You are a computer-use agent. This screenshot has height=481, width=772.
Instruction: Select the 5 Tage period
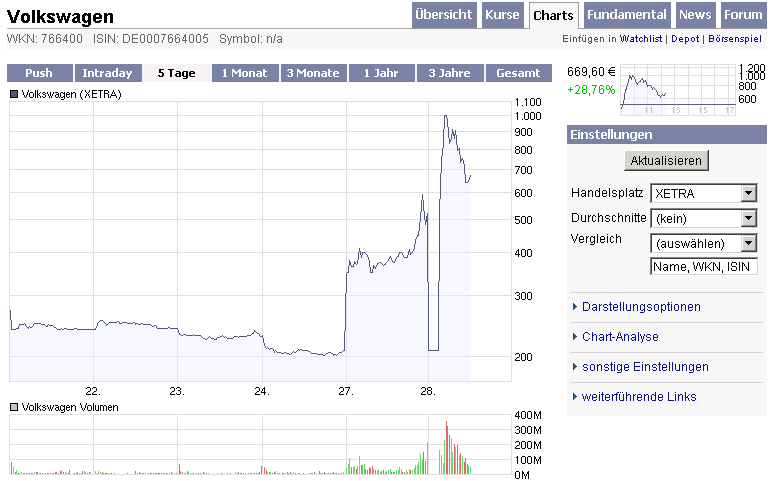pos(176,73)
